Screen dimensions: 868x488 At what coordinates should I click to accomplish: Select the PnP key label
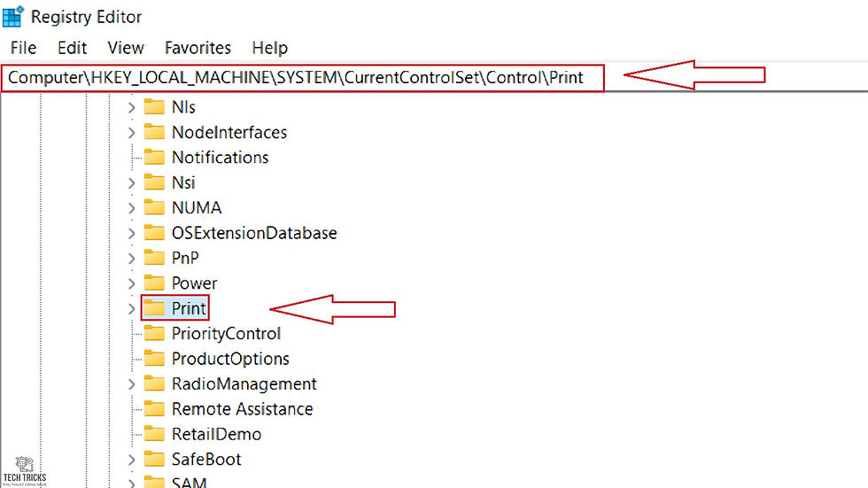click(185, 259)
